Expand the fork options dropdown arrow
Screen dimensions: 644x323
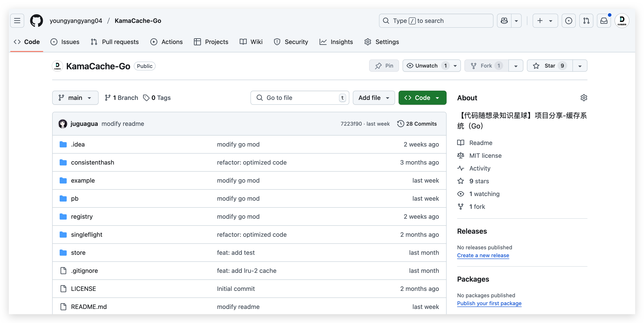click(x=516, y=66)
